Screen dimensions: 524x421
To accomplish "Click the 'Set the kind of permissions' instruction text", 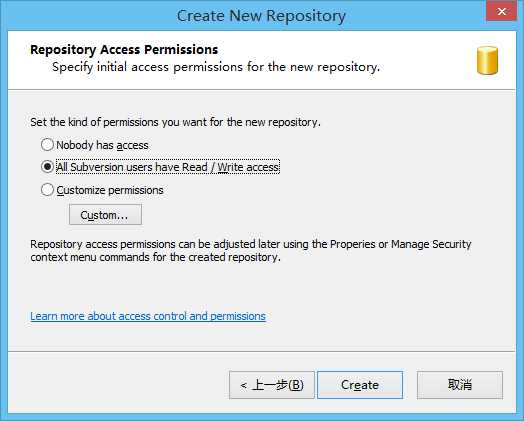I will point(175,122).
